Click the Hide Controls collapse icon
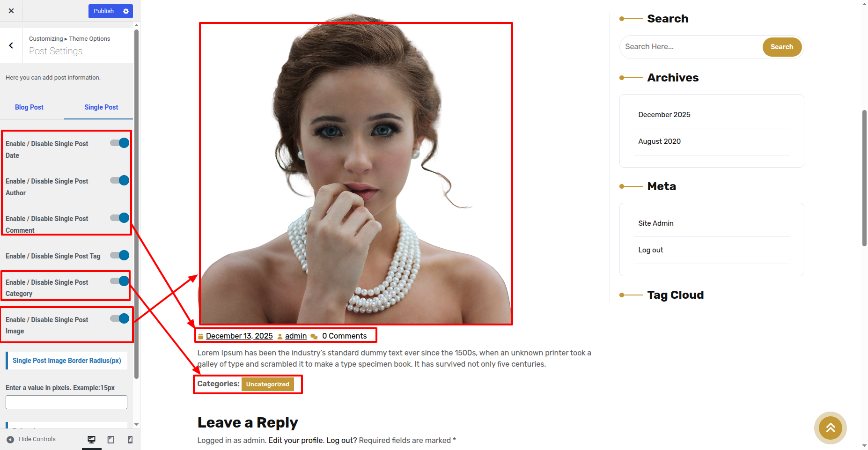 pos(10,439)
